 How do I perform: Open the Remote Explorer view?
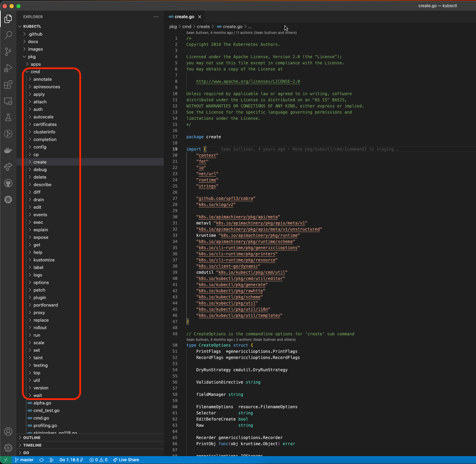point(8,101)
